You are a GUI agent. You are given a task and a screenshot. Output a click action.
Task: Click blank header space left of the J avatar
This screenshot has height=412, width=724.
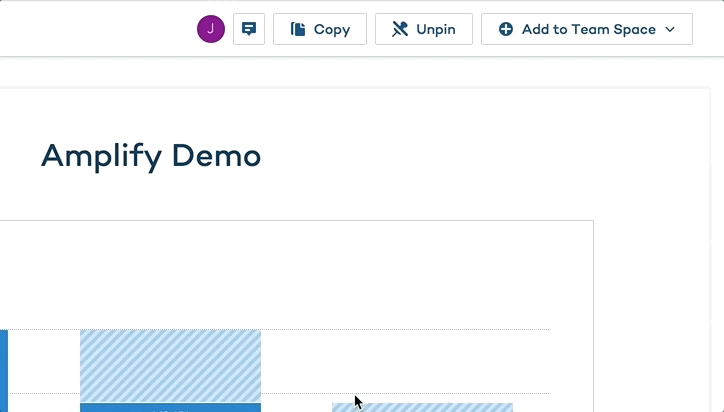tap(100, 29)
